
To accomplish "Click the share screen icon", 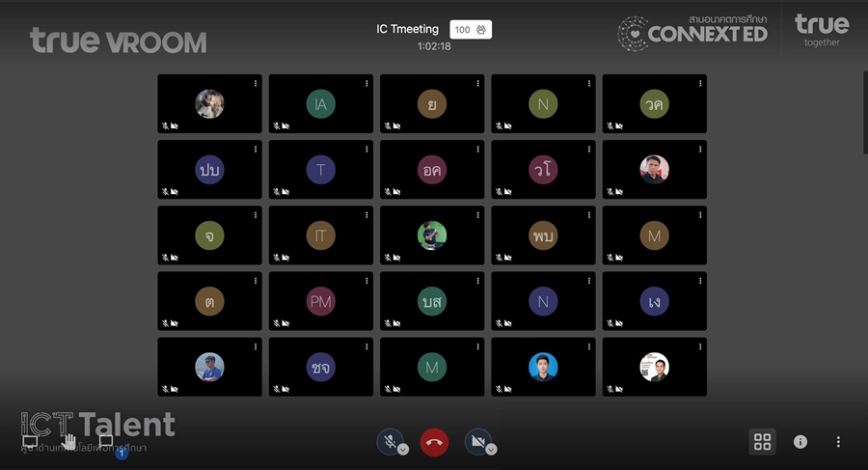I will pyautogui.click(x=30, y=442).
